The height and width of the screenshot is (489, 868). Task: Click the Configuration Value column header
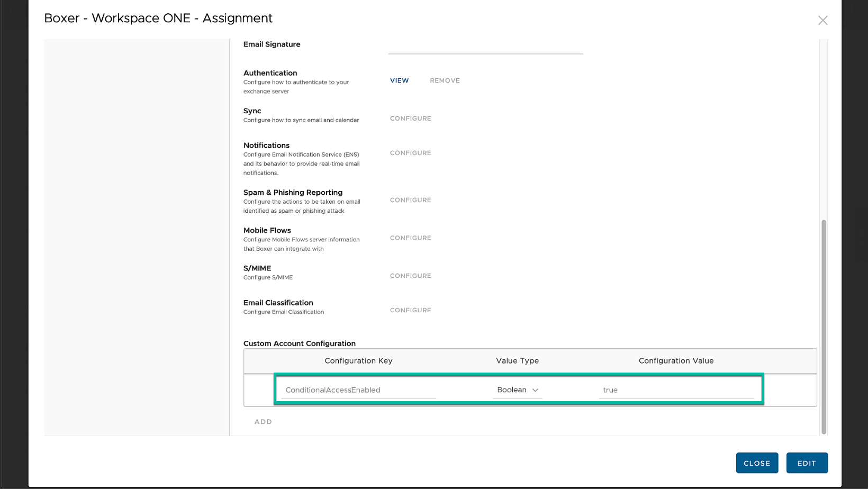point(676,361)
